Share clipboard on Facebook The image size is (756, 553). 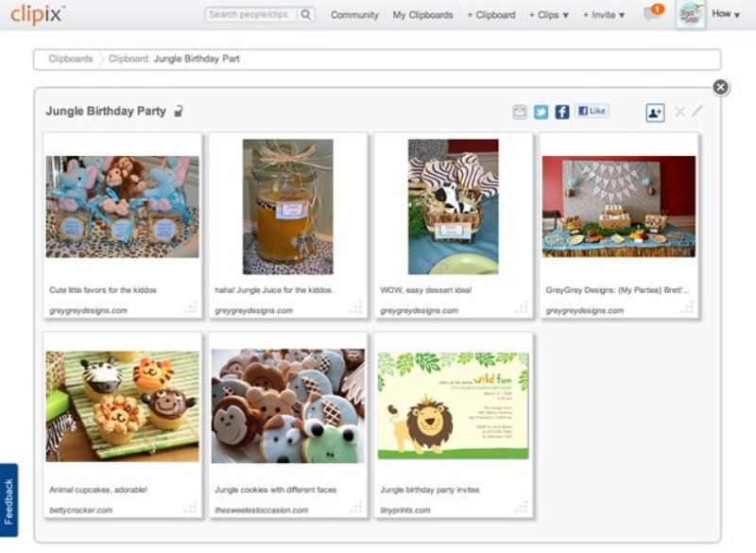[561, 112]
